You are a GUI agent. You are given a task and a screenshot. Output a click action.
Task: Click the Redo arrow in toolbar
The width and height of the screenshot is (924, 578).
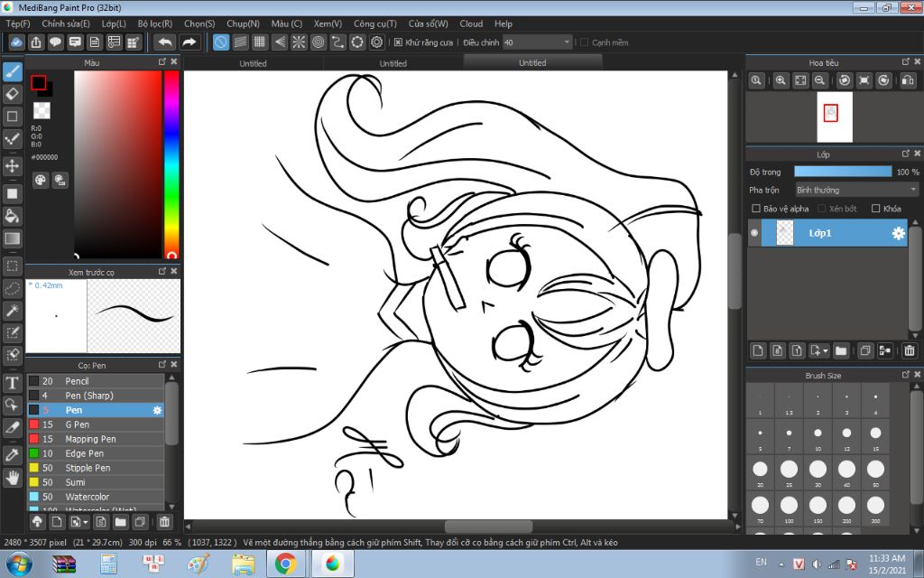point(189,42)
